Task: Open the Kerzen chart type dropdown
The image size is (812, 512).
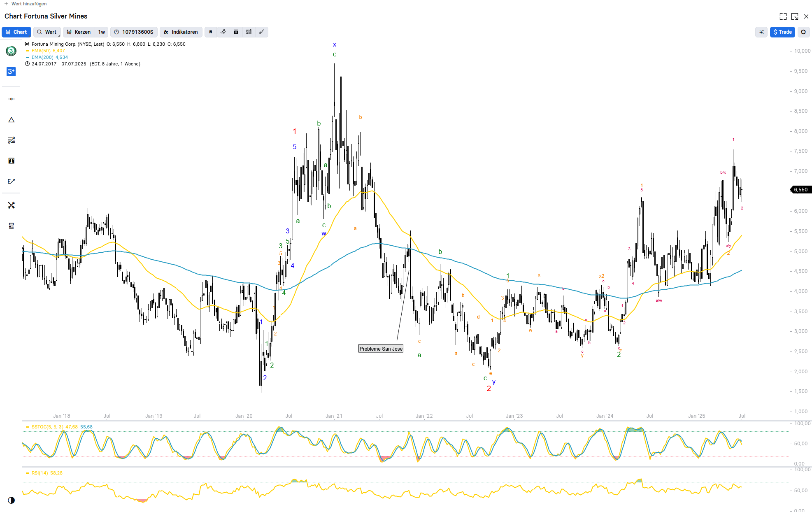Action: point(79,32)
